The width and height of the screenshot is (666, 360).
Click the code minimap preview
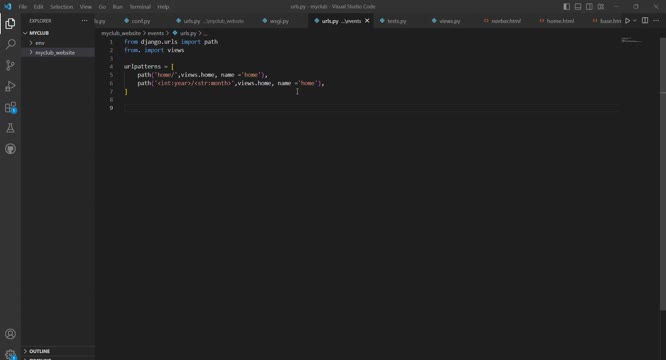pyautogui.click(x=632, y=40)
